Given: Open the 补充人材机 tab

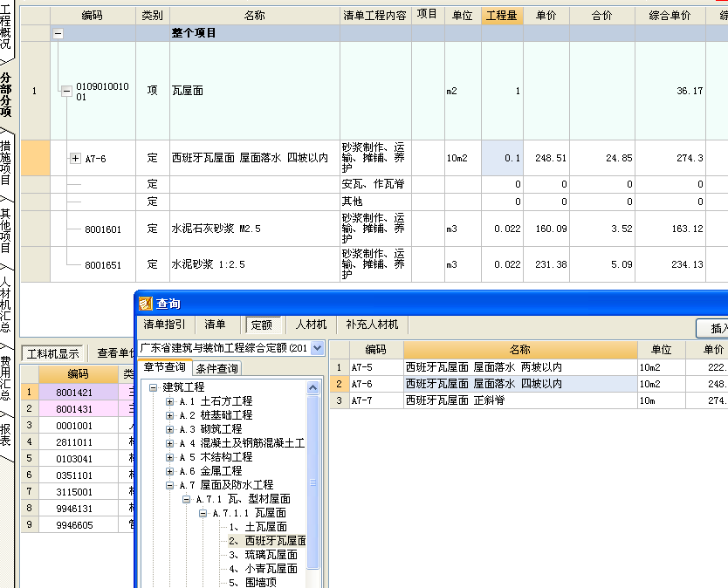Looking at the screenshot, I should [x=373, y=325].
